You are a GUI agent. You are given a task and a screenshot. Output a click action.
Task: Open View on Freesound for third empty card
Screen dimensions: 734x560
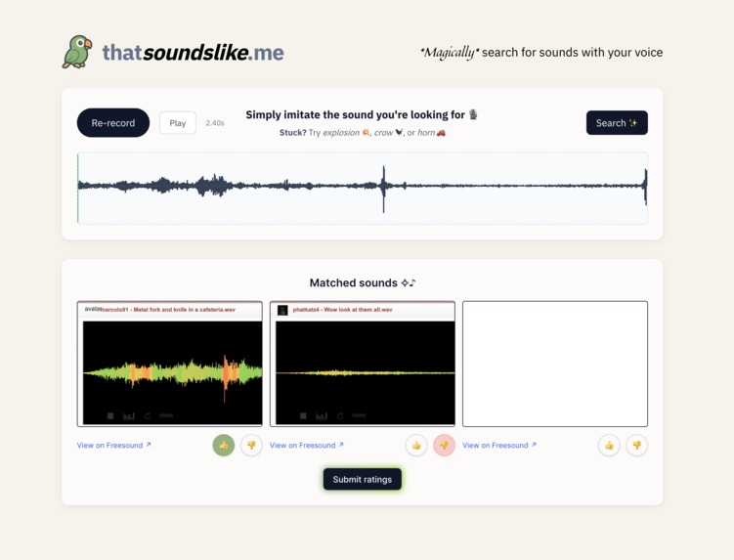(499, 446)
